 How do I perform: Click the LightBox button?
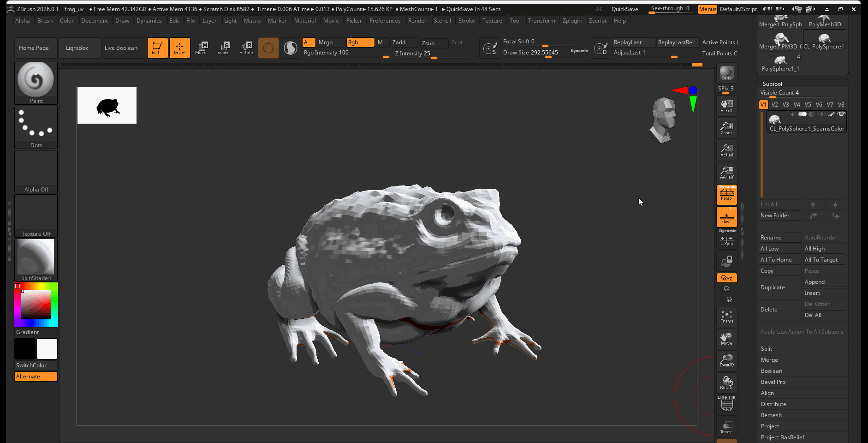coord(77,48)
